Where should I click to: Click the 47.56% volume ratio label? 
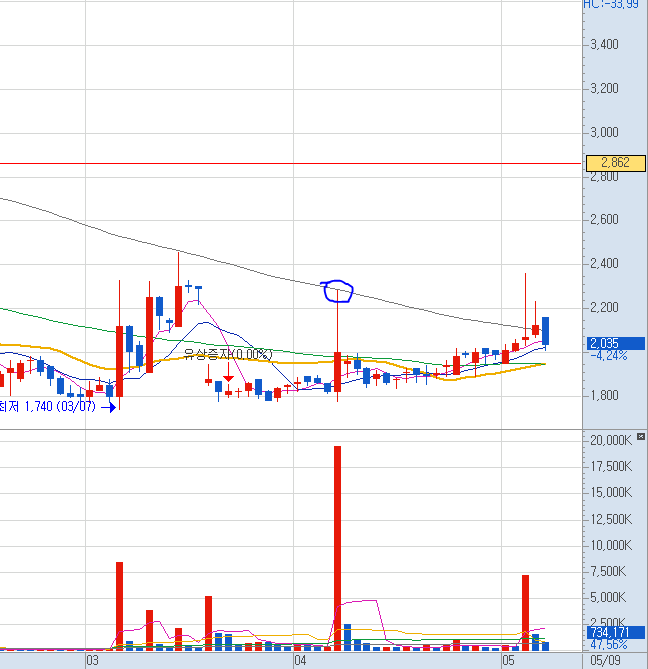pyautogui.click(x=609, y=644)
